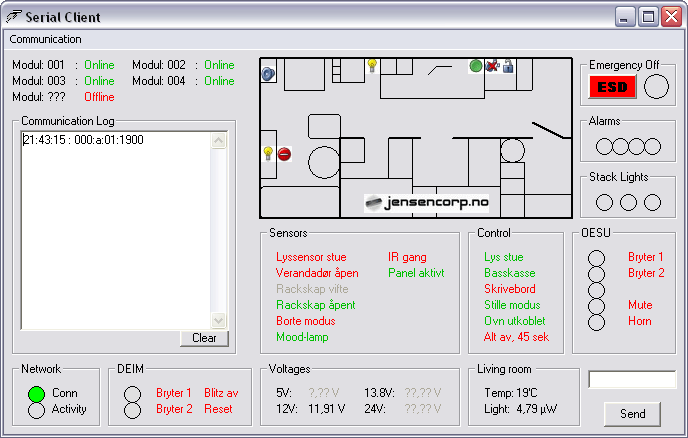Click the speaker icon on the floor plan
This screenshot has height=438, width=688.
[268, 73]
